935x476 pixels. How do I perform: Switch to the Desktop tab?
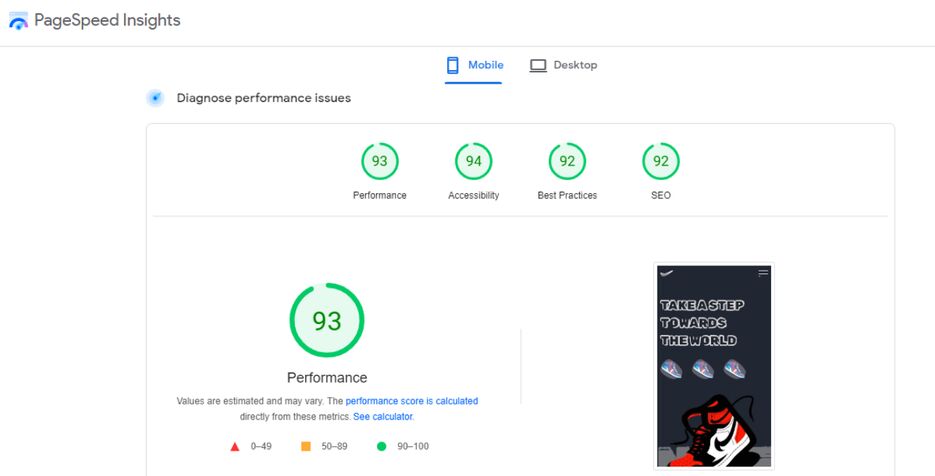563,66
